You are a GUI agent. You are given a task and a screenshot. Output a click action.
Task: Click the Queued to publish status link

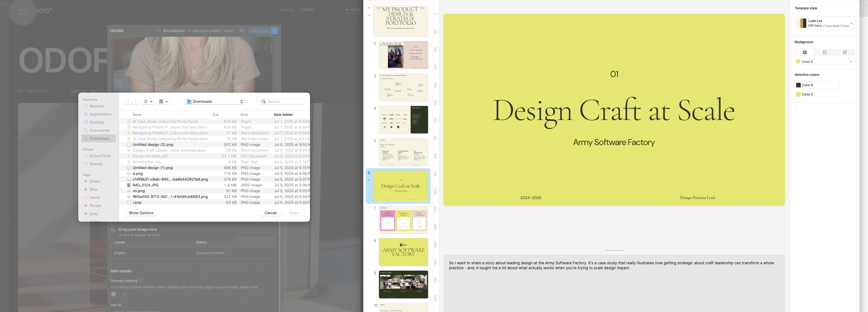pos(210,253)
